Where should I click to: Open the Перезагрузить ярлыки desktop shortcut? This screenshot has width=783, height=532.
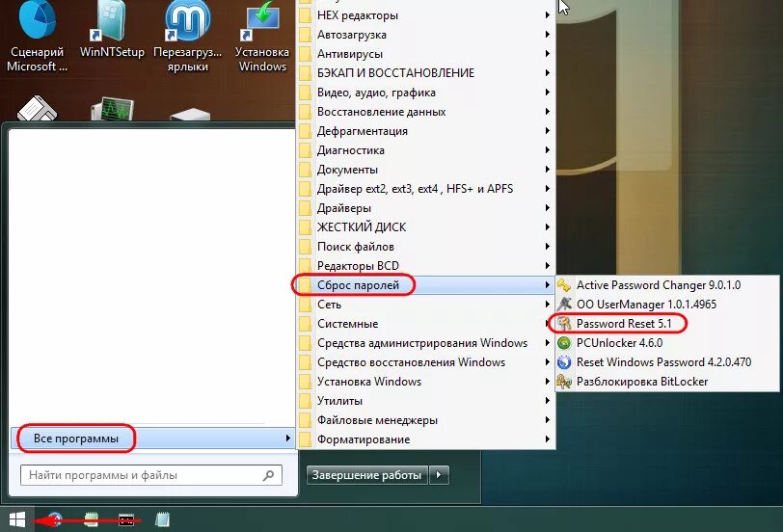(x=187, y=36)
